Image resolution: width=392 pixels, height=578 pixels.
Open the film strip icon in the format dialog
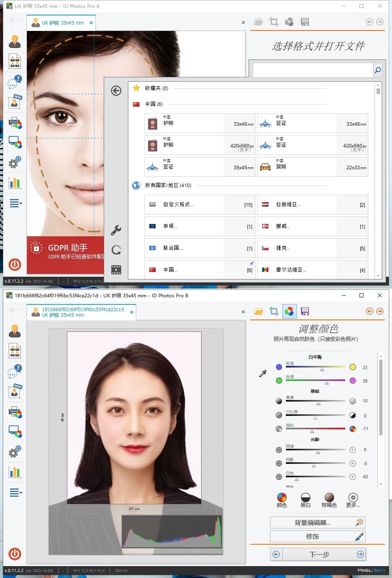(116, 269)
